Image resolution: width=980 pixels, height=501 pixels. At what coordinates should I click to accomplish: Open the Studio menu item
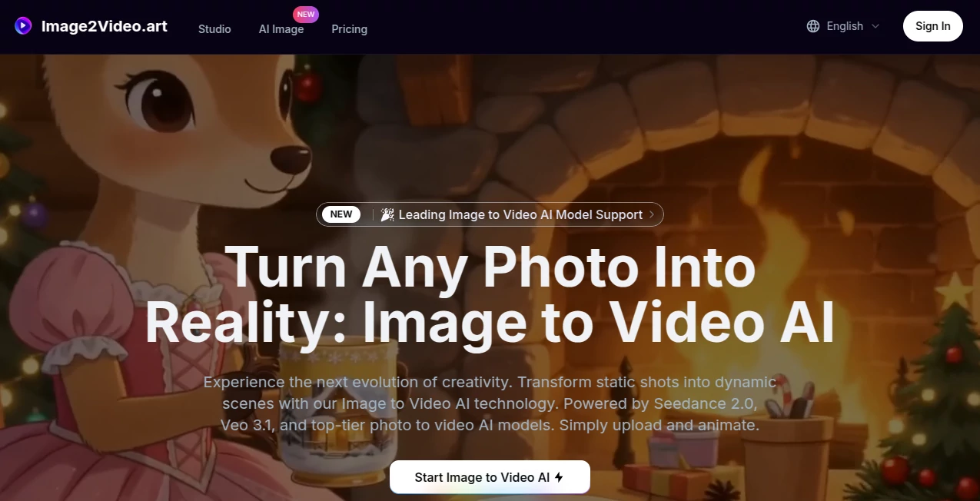[214, 29]
